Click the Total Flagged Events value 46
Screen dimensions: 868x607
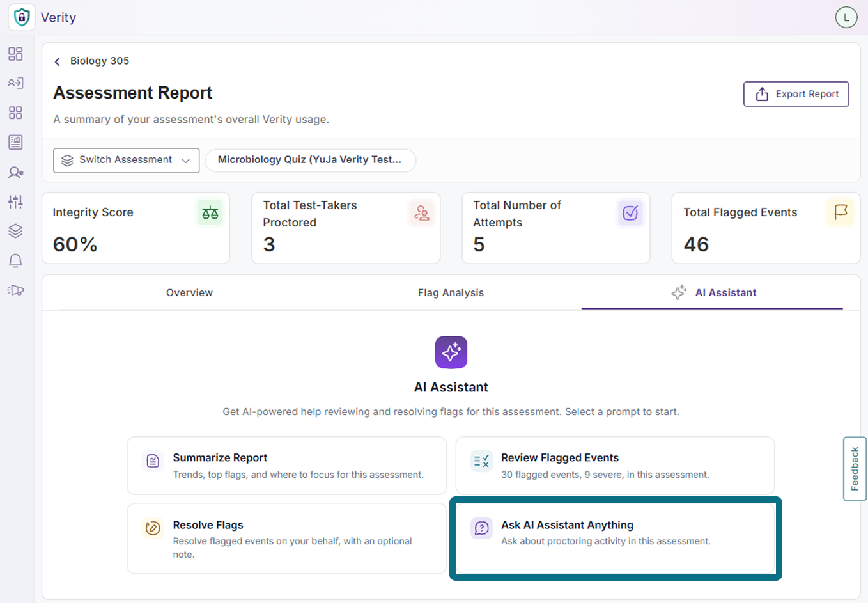pyautogui.click(x=696, y=244)
